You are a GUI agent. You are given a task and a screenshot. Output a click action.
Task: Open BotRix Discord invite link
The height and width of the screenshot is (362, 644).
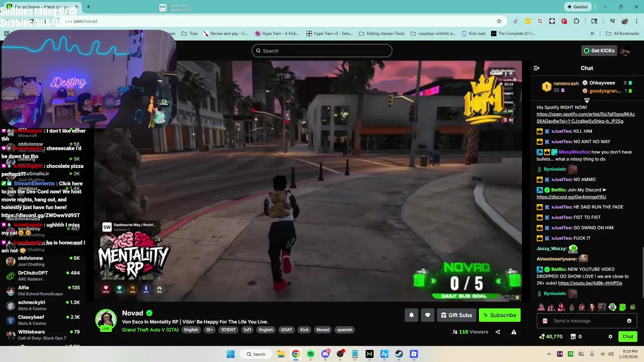click(571, 197)
